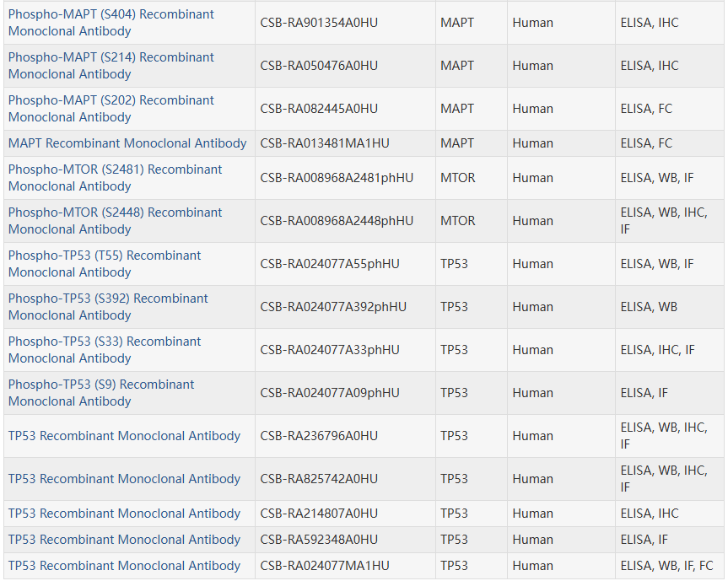Open the Phospho-TP53 (T55) antibody link

[x=105, y=256]
